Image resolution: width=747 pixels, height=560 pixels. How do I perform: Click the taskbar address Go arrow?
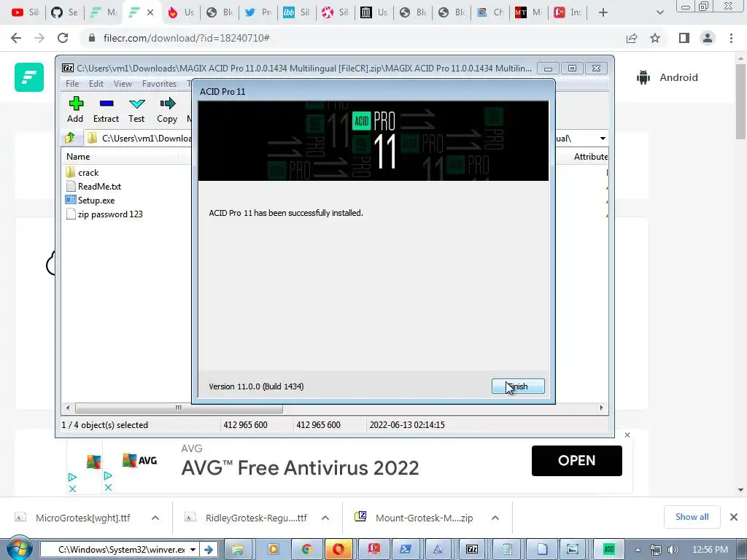point(208,550)
